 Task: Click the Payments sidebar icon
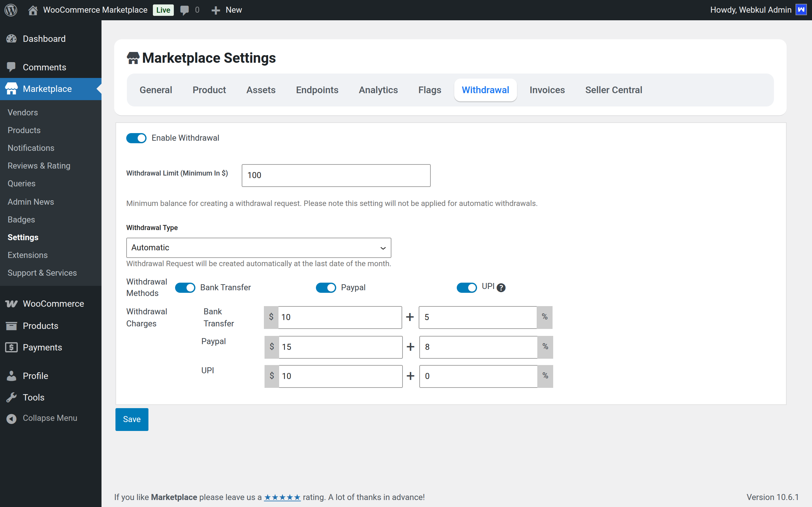coord(11,347)
